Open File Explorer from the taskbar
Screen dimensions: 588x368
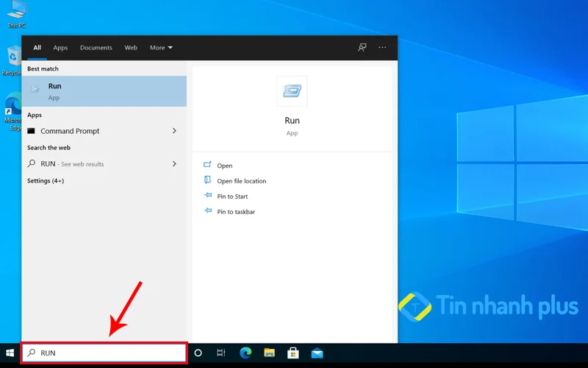click(x=269, y=353)
